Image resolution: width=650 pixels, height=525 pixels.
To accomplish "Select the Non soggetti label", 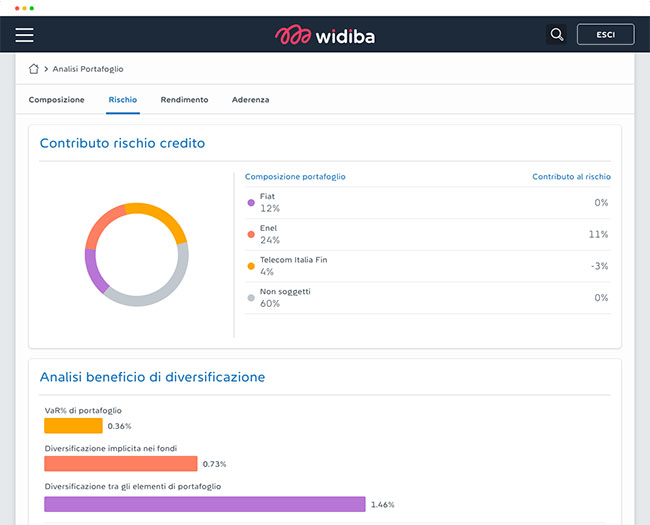I will [285, 292].
